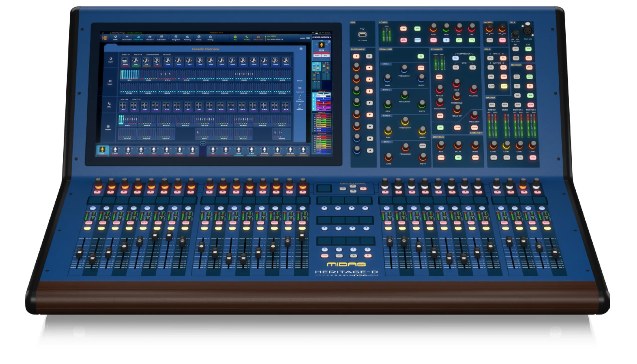Click the rightmost fader of the console
This screenshot has width=637, height=364.
click(x=555, y=253)
